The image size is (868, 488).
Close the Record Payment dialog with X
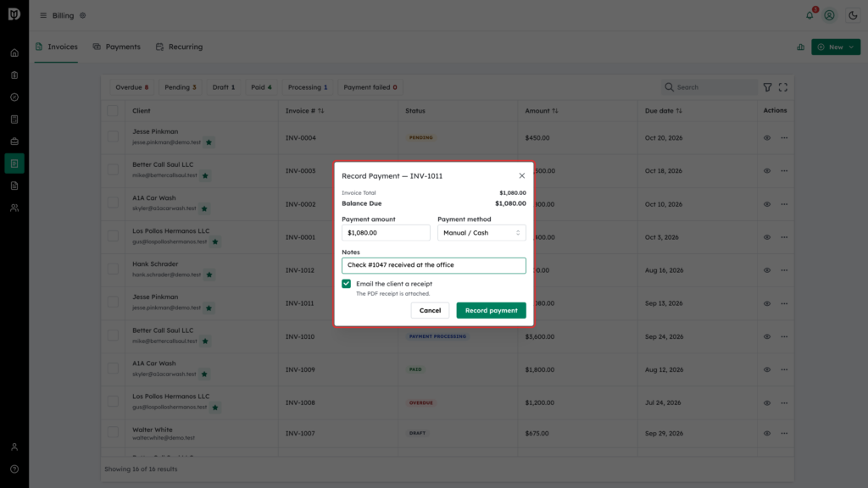tap(521, 175)
